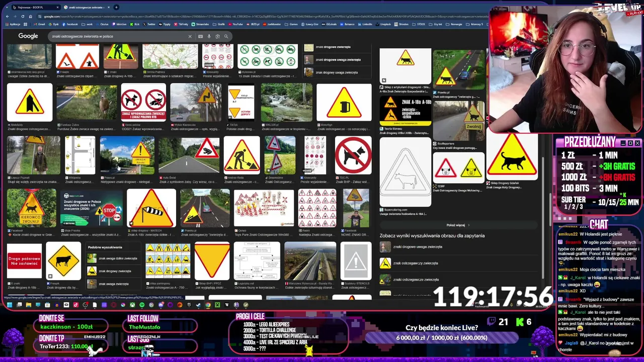Open the 'Games' bookmarks folder
Viewport: 644px width, 362px height.
tap(291, 24)
